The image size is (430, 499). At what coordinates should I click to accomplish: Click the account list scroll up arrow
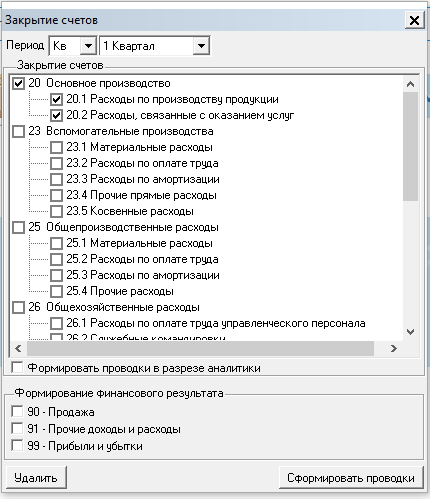410,84
